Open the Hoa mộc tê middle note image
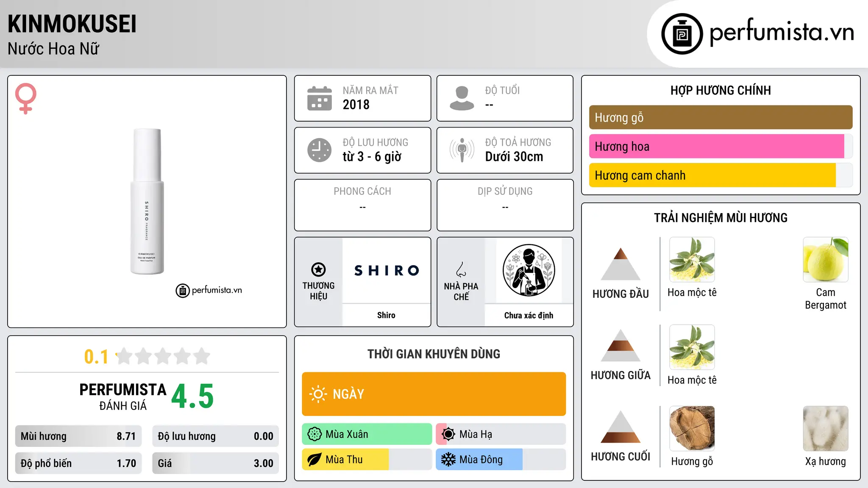Image resolution: width=868 pixels, height=488 pixels. pyautogui.click(x=692, y=347)
